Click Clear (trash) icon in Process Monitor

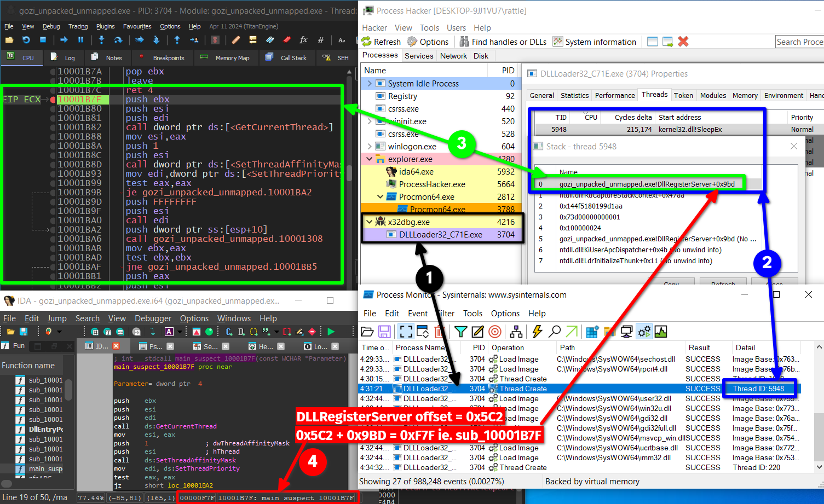pyautogui.click(x=439, y=332)
